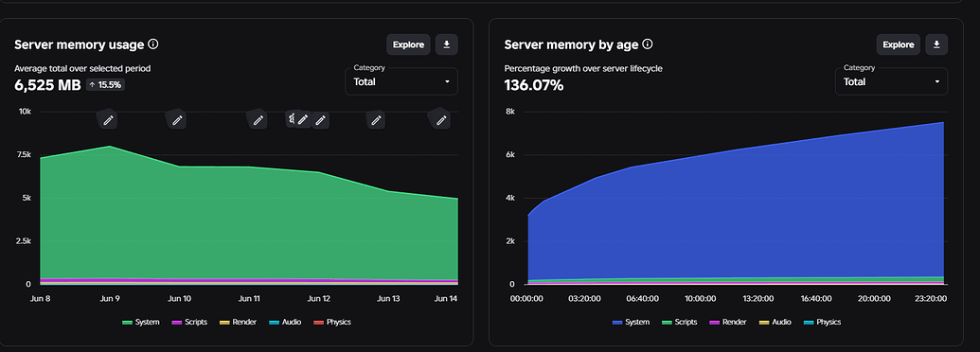Click the 10:00:00 x-axis label

coord(700,298)
